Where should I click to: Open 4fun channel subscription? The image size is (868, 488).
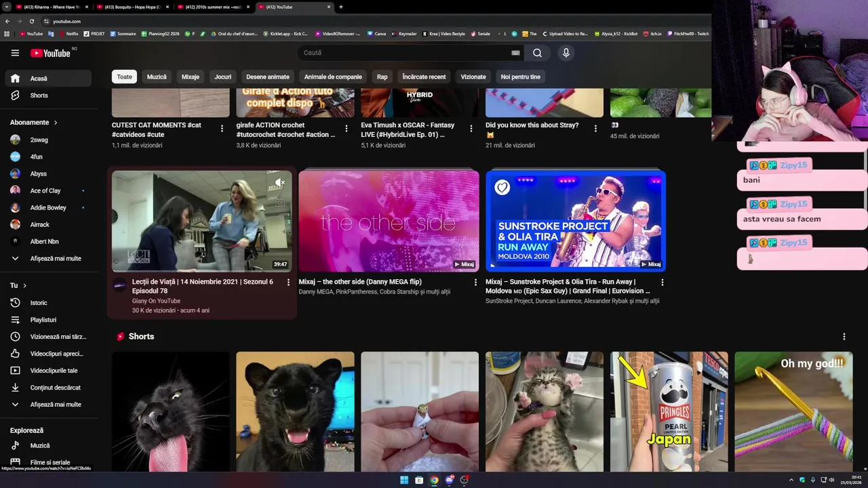point(47,157)
